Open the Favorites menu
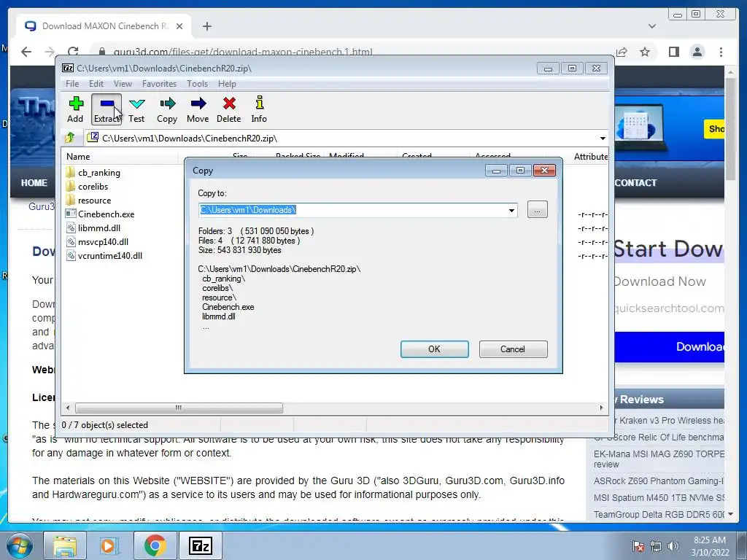The height and width of the screenshot is (560, 747). click(159, 84)
